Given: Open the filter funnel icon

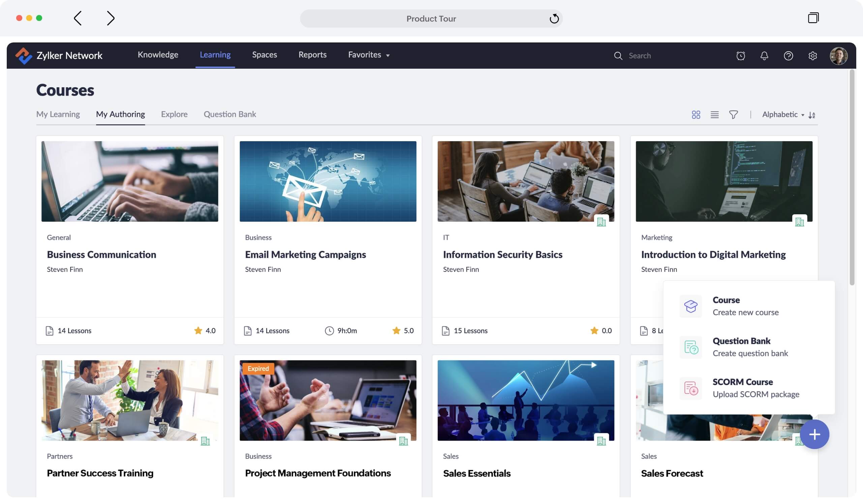Looking at the screenshot, I should [734, 115].
